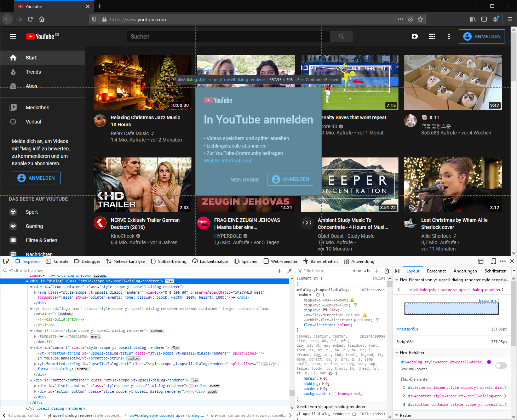Open YouTube hamburger guide menu
Viewport: 517px width, 420px height.
point(13,36)
